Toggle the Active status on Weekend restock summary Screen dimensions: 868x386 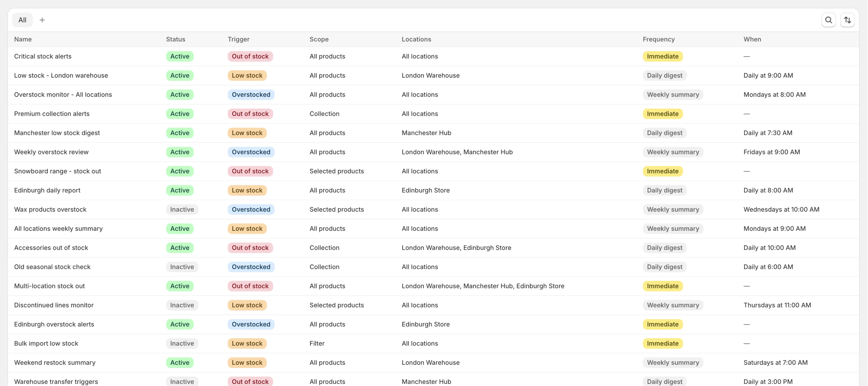(x=180, y=362)
